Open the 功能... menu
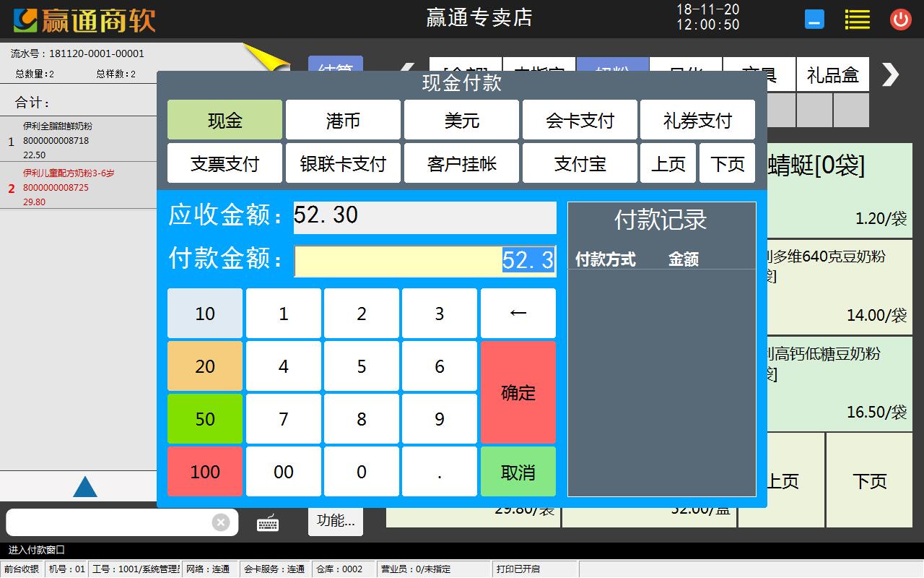Image resolution: width=924 pixels, height=578 pixels. [x=336, y=521]
